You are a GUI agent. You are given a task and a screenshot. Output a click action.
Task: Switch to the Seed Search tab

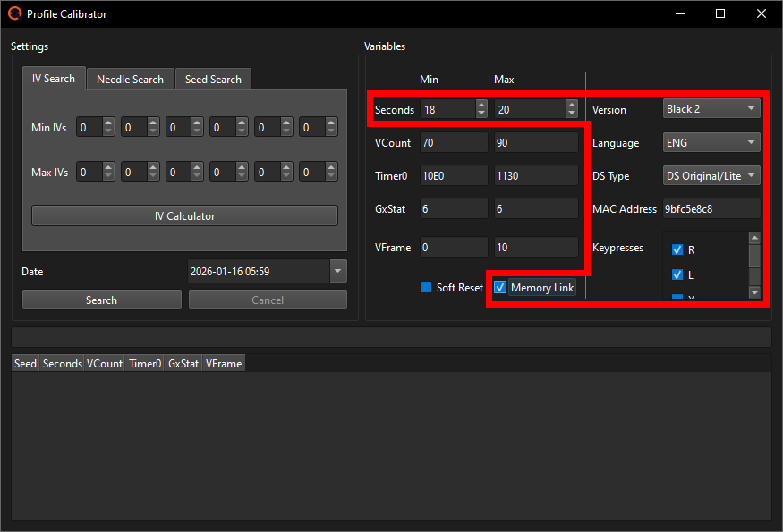[213, 79]
